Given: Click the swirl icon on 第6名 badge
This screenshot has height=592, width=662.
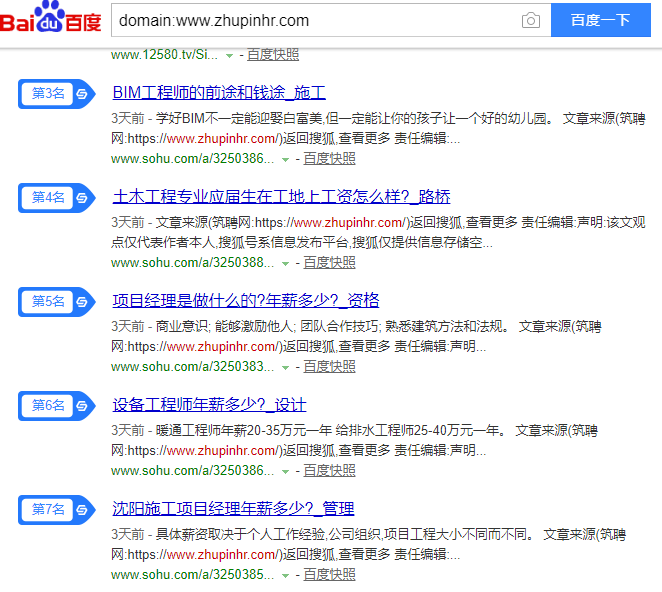Looking at the screenshot, I should (82, 406).
